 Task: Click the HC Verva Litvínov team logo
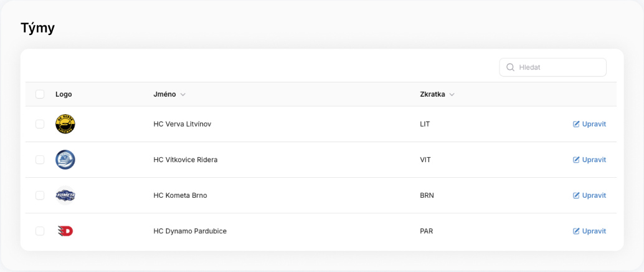(x=65, y=124)
